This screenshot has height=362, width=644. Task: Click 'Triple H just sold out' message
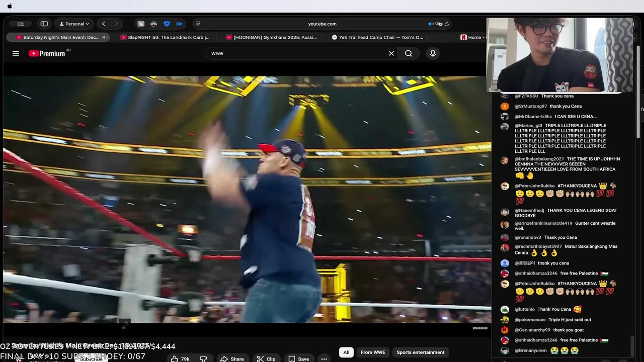(x=570, y=320)
